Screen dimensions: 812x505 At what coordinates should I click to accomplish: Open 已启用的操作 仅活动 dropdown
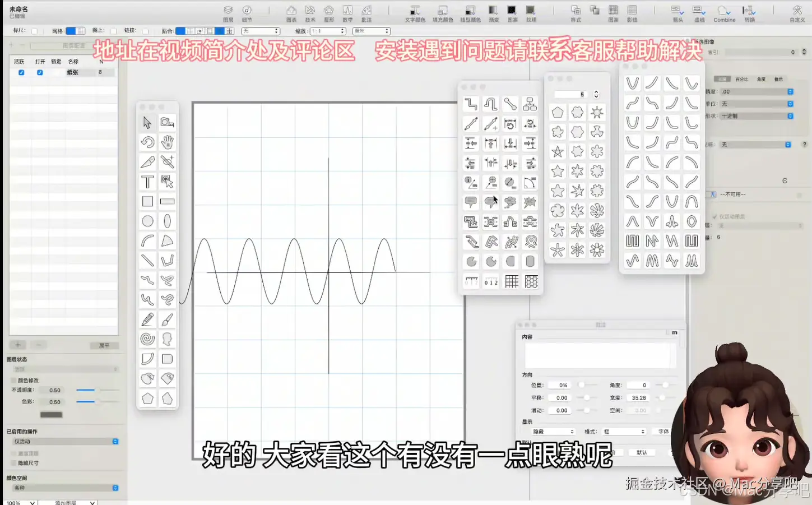click(x=65, y=442)
